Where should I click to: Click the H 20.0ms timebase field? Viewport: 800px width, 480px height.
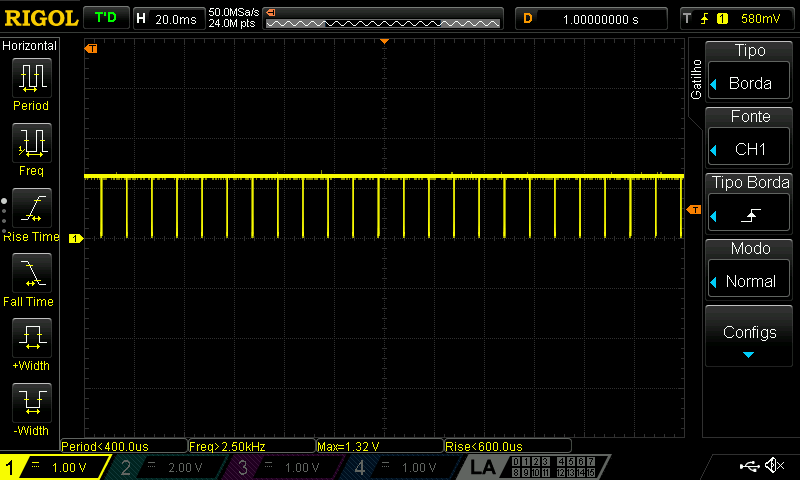[168, 19]
